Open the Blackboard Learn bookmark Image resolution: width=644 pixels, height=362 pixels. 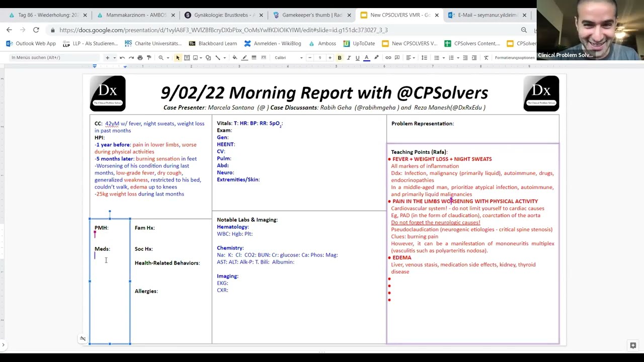213,44
